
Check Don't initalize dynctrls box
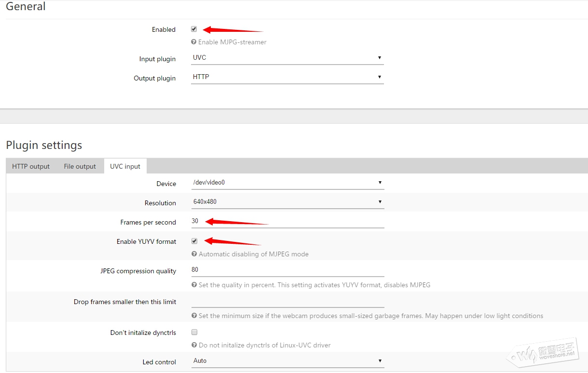coord(194,332)
